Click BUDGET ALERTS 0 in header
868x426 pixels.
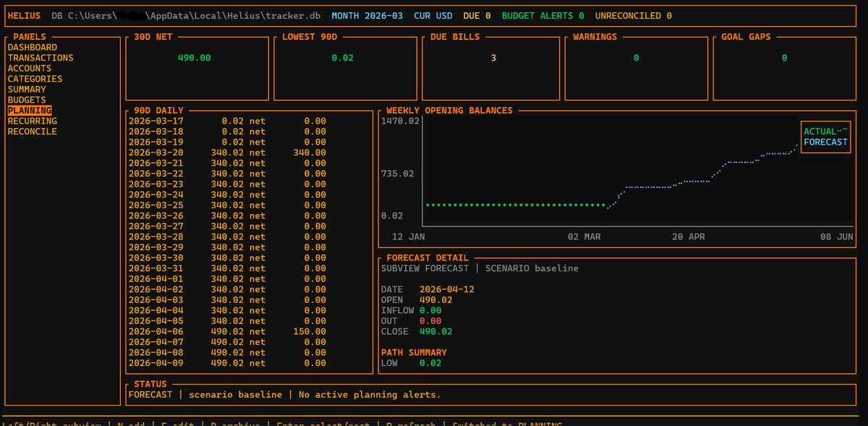pyautogui.click(x=542, y=16)
